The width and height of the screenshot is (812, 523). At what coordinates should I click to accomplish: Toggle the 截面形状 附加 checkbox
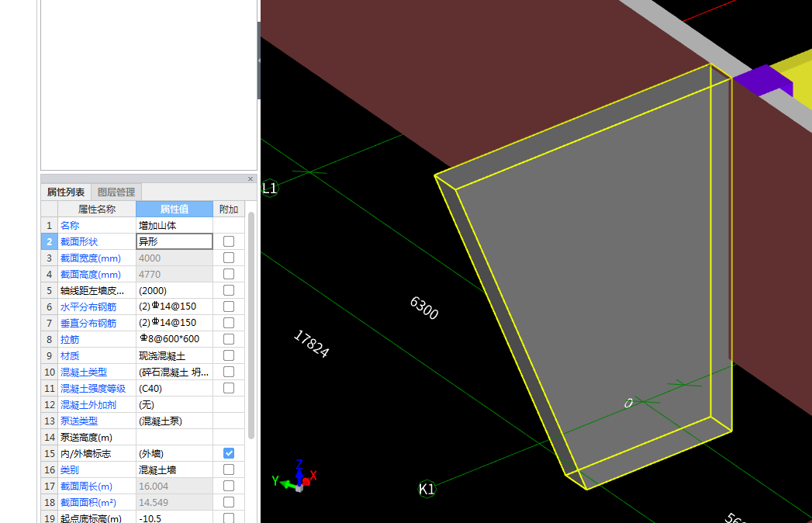coord(228,241)
